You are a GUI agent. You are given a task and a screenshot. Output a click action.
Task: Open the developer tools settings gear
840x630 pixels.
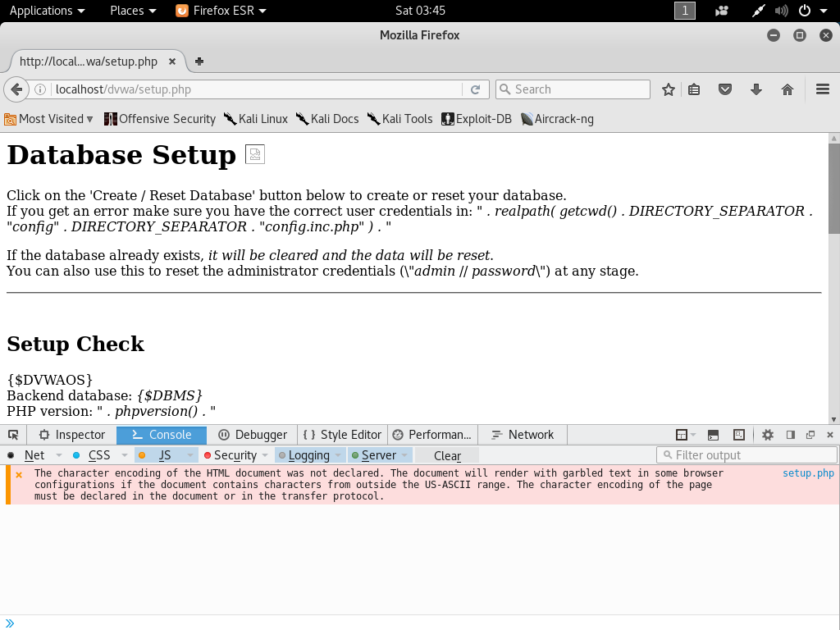point(767,436)
